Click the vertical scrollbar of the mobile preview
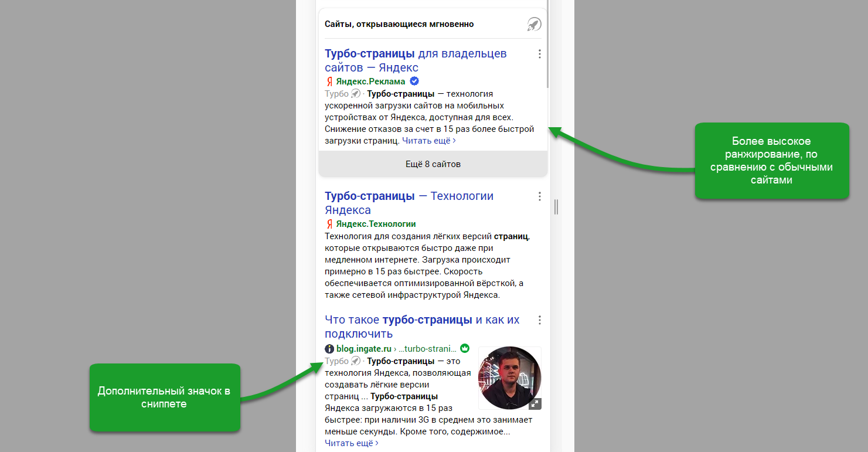This screenshot has height=452, width=868. (x=548, y=45)
